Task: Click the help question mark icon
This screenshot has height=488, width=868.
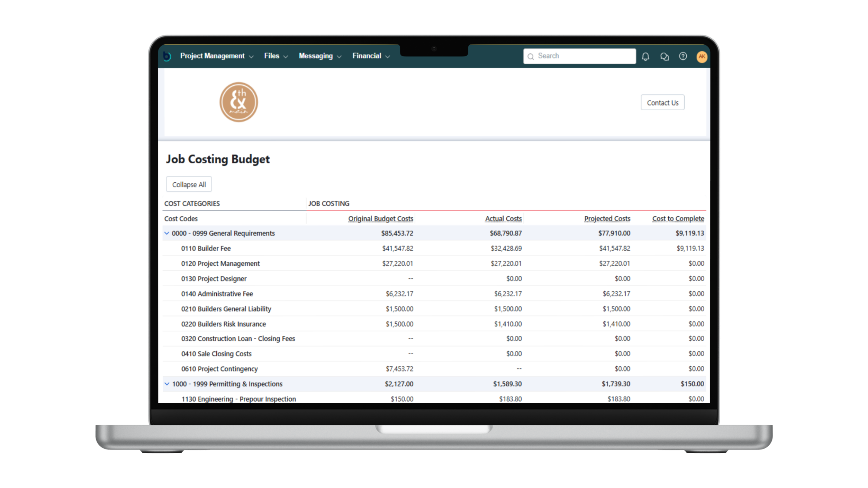Action: click(683, 56)
